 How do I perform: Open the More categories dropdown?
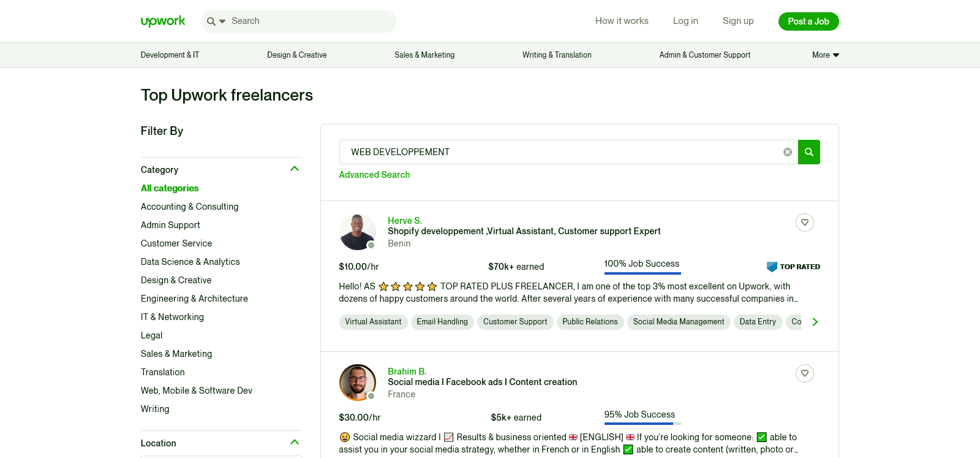825,55
